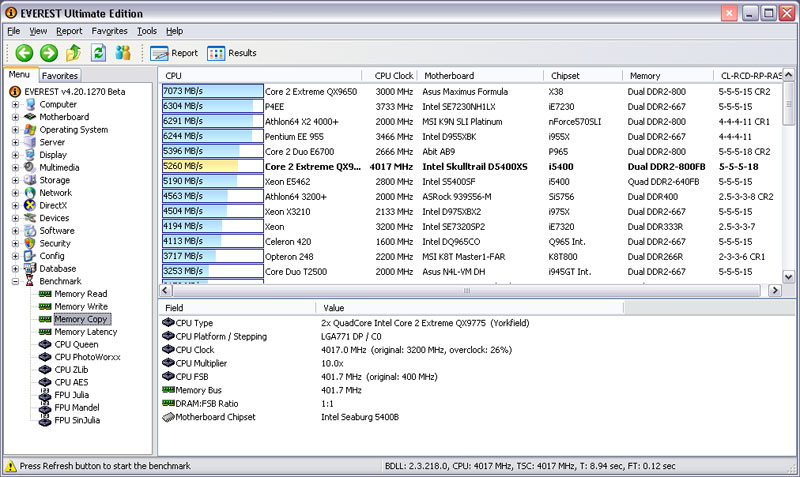Screen dimensions: 800x477
Task: Open the Favorites menu
Action: (109, 31)
